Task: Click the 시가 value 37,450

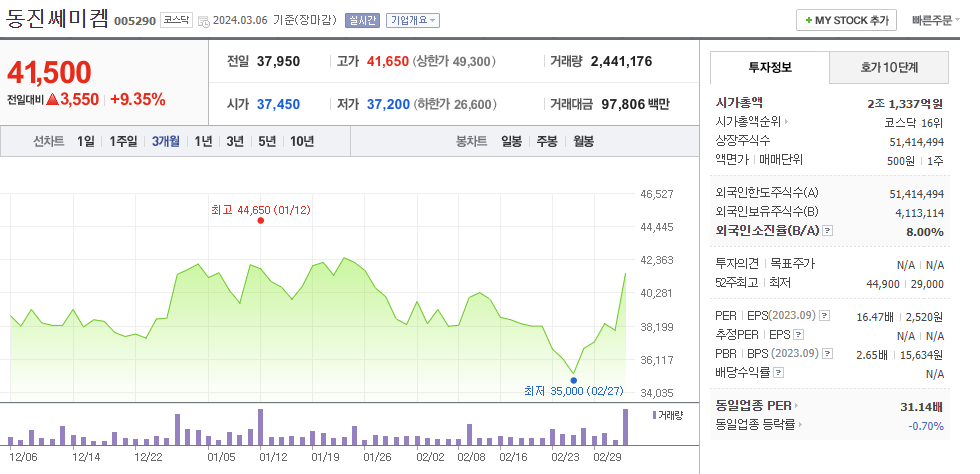Action: (279, 104)
